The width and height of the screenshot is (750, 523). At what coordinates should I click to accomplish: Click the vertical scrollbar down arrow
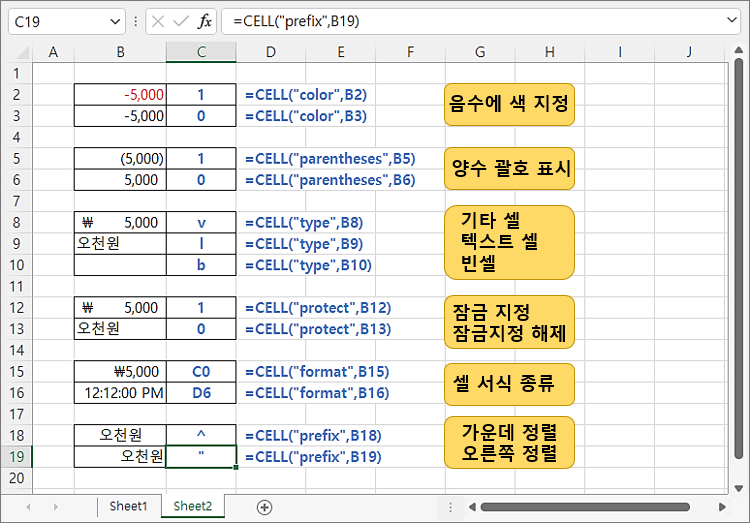739,488
